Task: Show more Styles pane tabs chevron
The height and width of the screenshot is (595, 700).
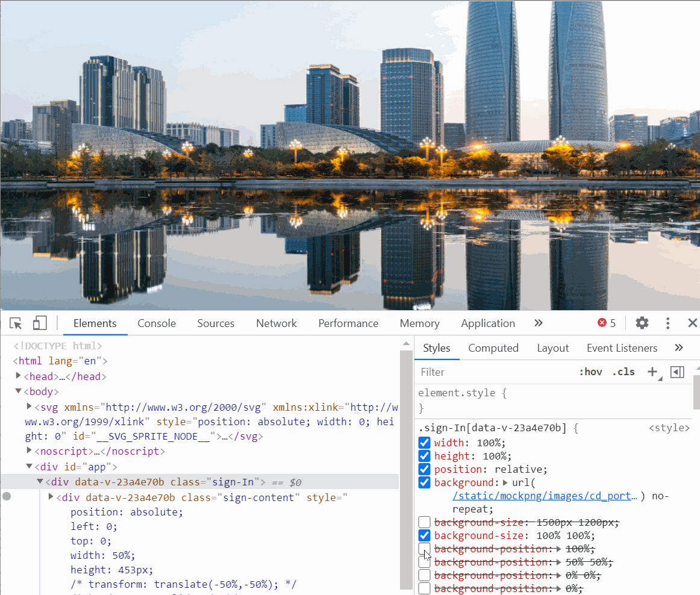Action: coord(679,347)
